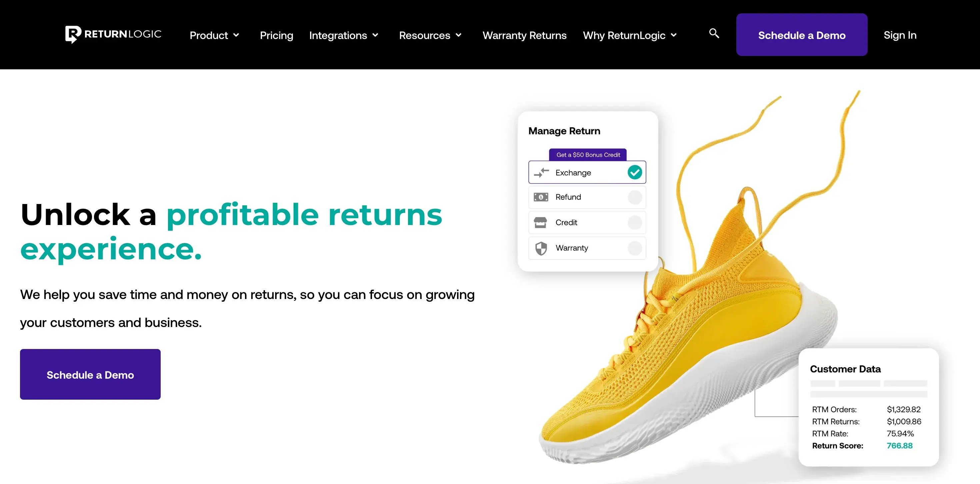The width and height of the screenshot is (980, 484).
Task: Click the search magnifier icon
Action: click(x=714, y=33)
